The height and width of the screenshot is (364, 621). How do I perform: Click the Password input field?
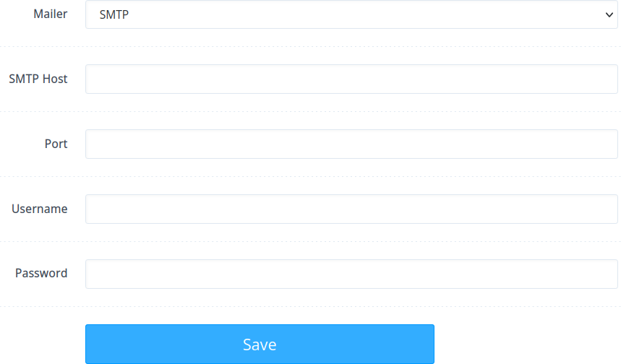point(351,274)
